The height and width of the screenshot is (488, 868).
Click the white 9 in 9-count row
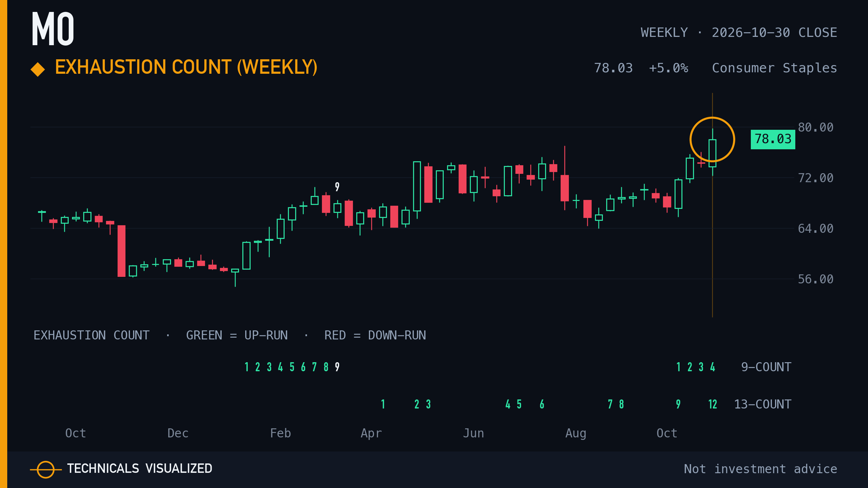[337, 367]
